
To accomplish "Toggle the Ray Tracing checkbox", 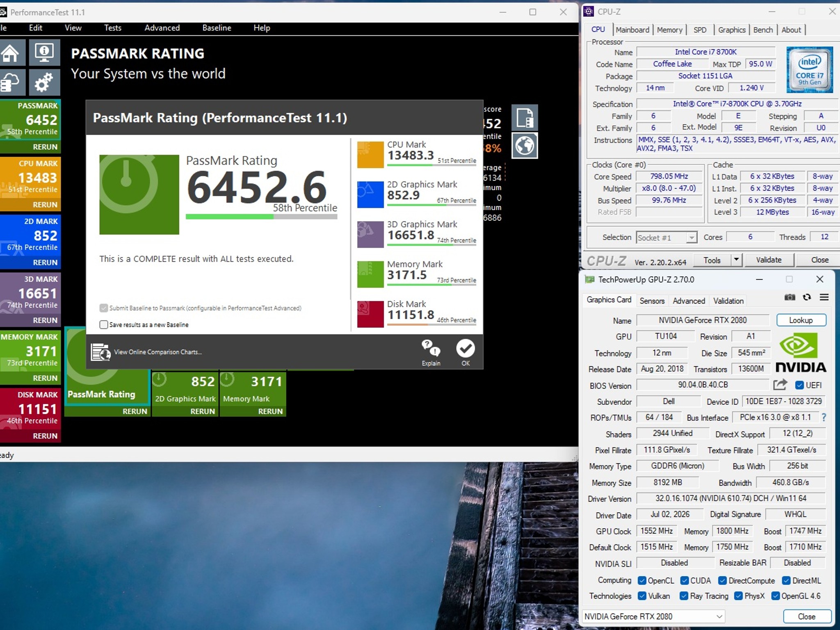I will pyautogui.click(x=684, y=596).
